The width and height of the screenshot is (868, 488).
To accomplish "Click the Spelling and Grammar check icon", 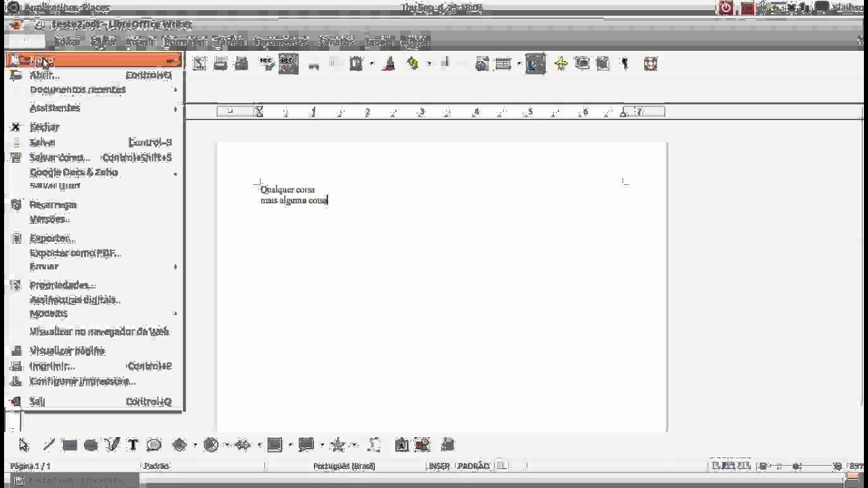I will 267,64.
